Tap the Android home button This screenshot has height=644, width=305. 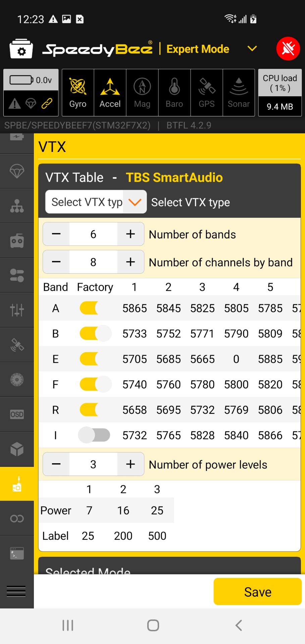coord(153,625)
